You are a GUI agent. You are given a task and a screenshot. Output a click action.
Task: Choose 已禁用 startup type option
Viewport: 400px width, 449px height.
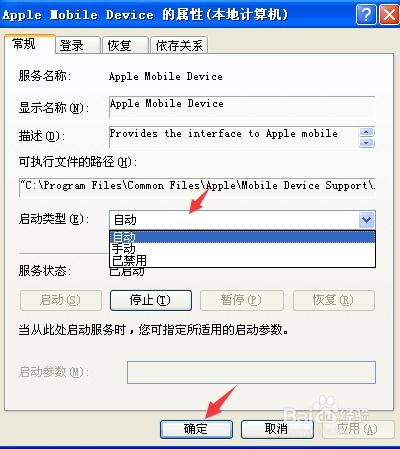click(242, 260)
